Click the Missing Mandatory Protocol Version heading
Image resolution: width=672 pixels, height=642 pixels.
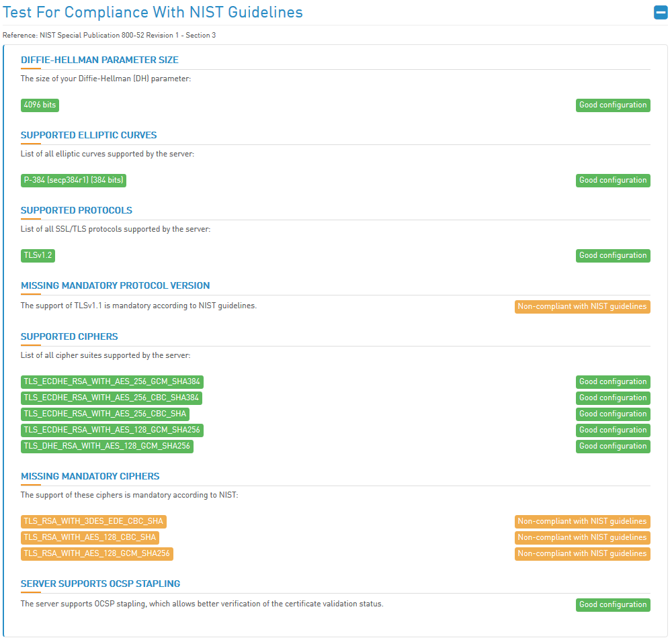[x=116, y=285]
